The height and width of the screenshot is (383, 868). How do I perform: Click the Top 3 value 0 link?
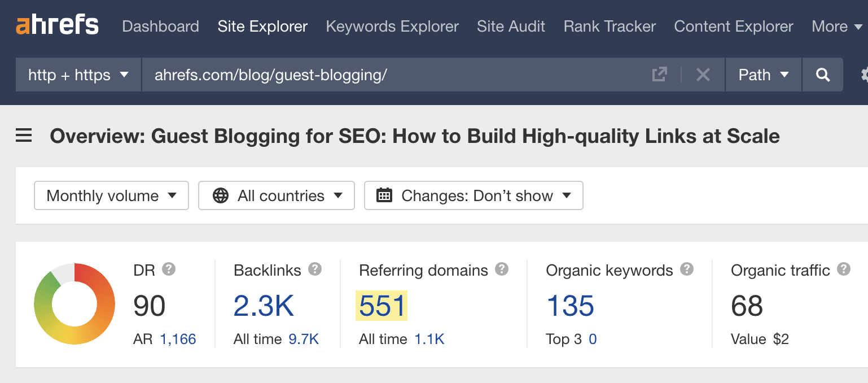[x=593, y=339]
